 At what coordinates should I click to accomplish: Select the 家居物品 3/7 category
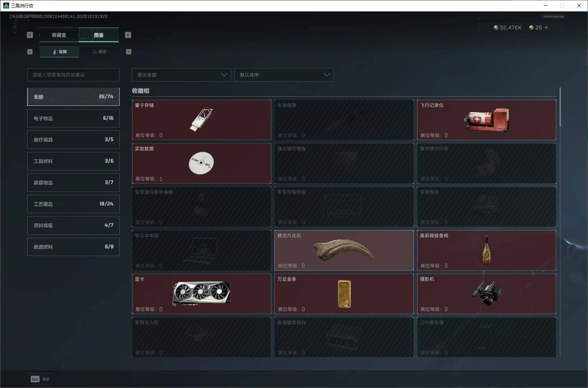point(73,183)
